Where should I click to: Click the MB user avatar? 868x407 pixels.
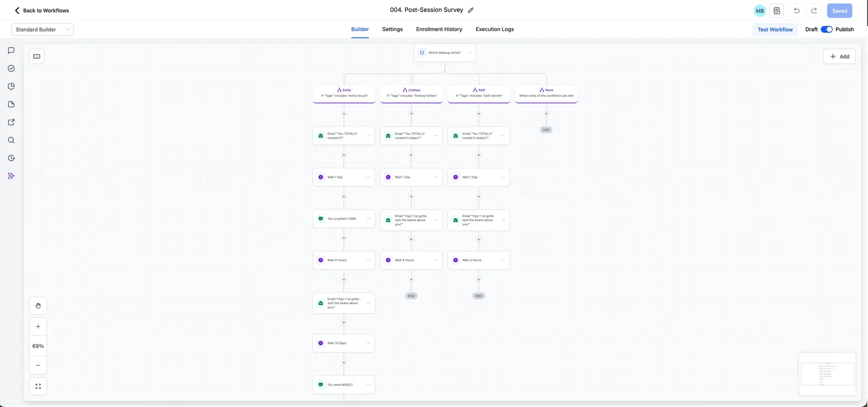(759, 11)
